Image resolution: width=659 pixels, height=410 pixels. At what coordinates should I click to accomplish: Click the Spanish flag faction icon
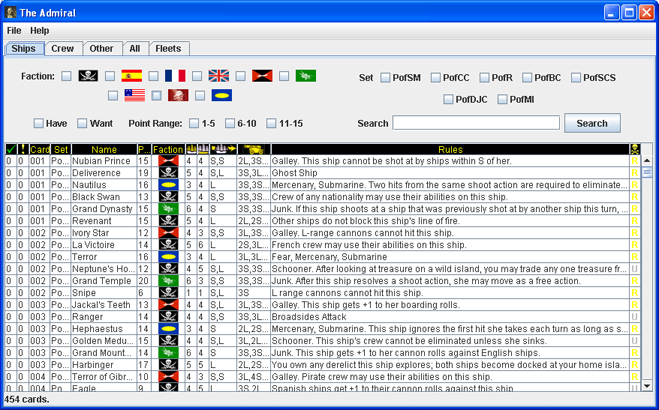tap(131, 76)
